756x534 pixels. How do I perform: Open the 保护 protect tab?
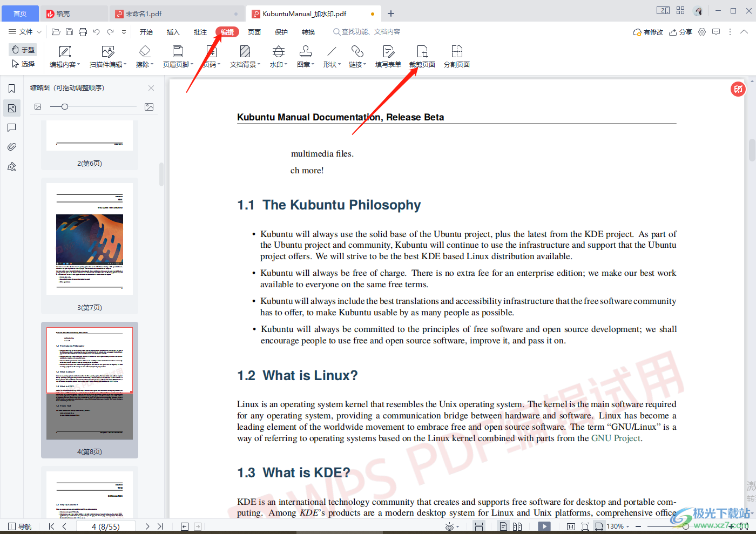click(281, 32)
